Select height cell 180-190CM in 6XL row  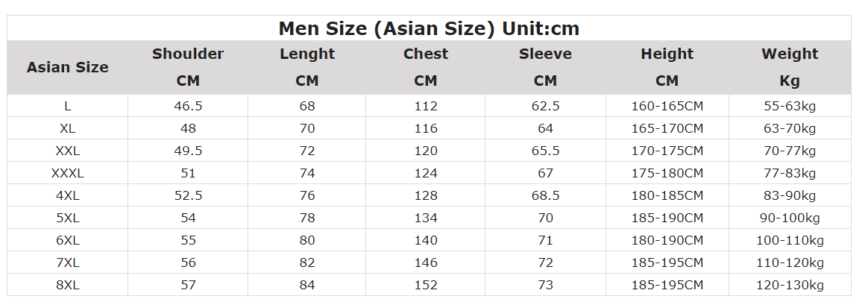pos(667,241)
